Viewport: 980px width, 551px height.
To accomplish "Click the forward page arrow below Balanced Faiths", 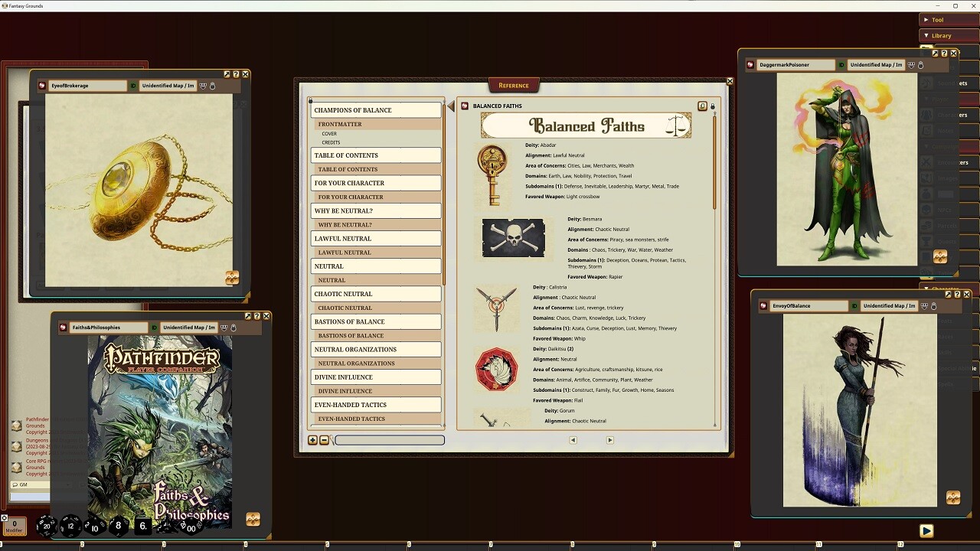I will coord(610,440).
